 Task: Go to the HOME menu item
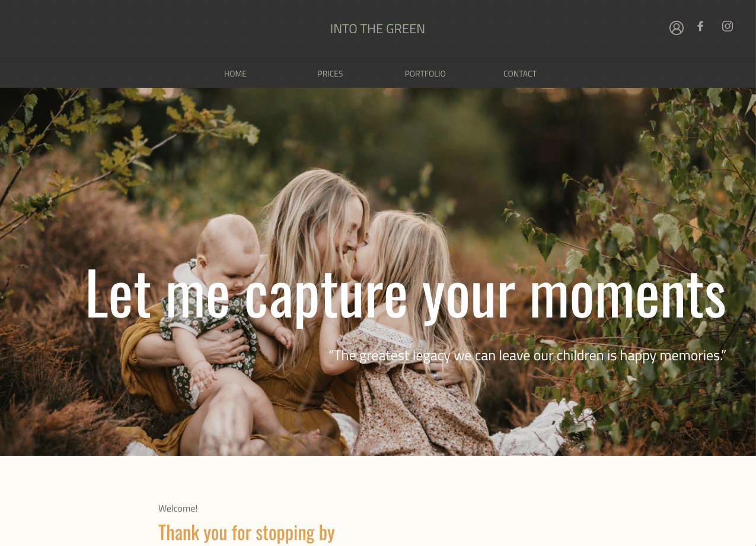coord(235,74)
